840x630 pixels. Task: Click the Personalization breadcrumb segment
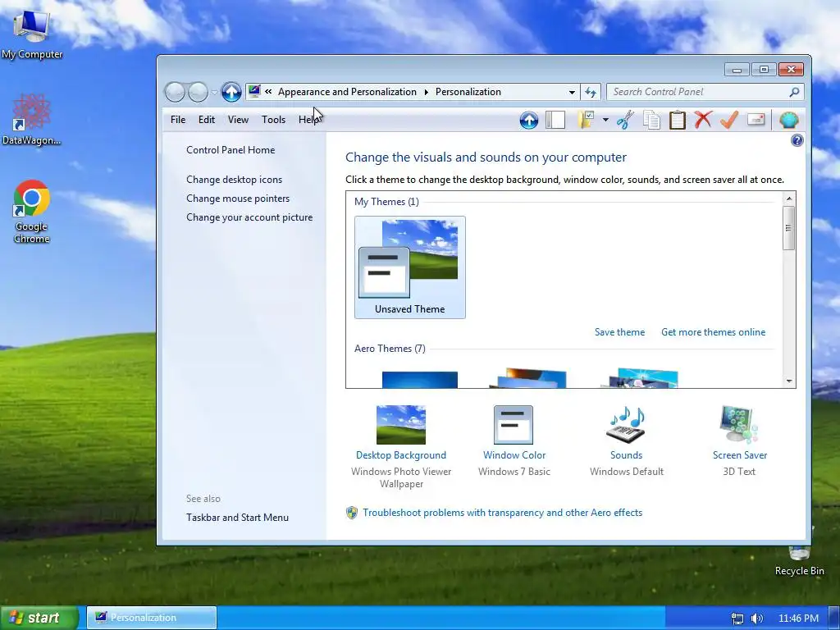(468, 92)
